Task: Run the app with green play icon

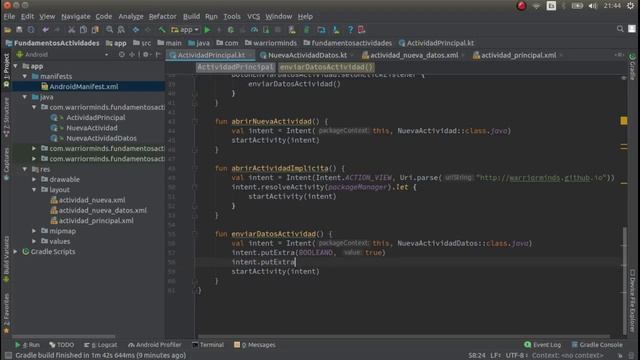Action: coord(207,30)
